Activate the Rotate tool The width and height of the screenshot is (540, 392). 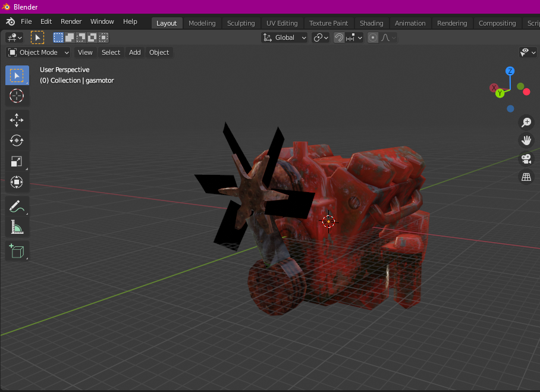tap(17, 140)
